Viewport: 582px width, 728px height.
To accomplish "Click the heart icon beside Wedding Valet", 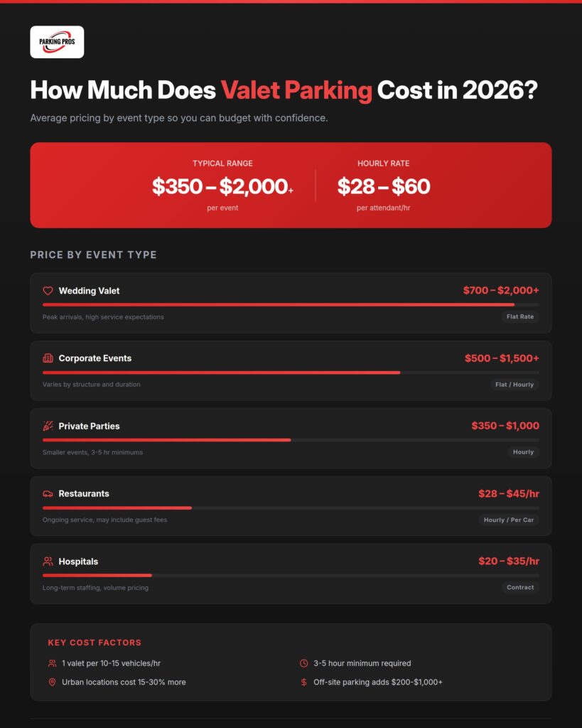I will click(48, 291).
